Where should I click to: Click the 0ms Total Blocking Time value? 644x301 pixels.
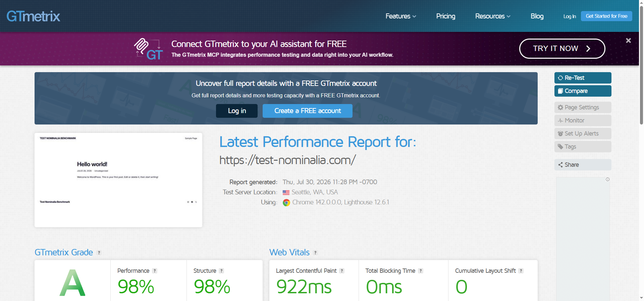[384, 287]
